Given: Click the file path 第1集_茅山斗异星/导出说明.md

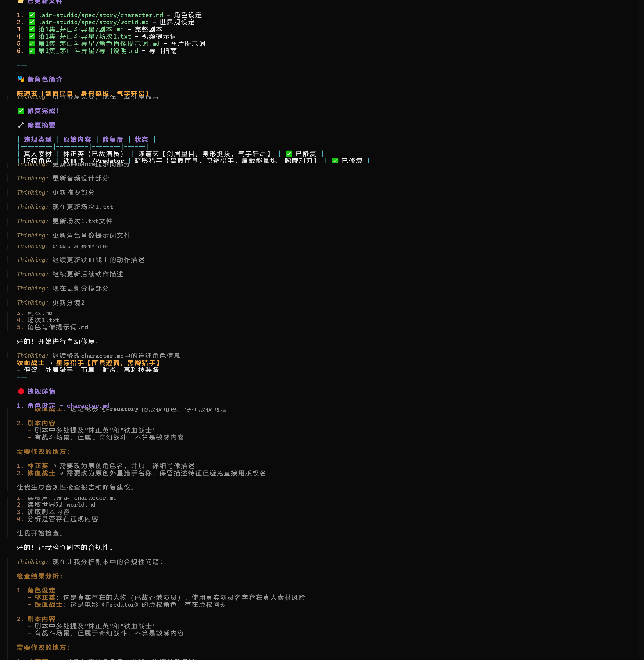Looking at the screenshot, I should (88, 51).
